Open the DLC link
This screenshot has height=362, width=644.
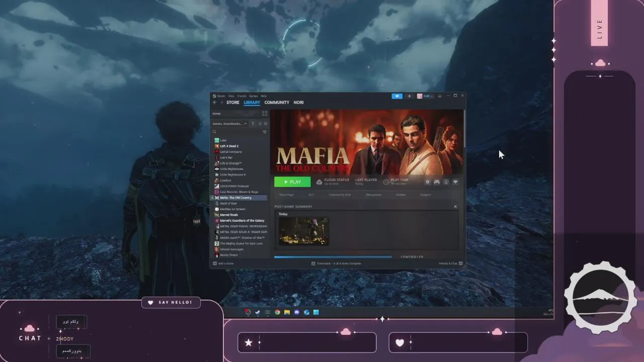(311, 195)
